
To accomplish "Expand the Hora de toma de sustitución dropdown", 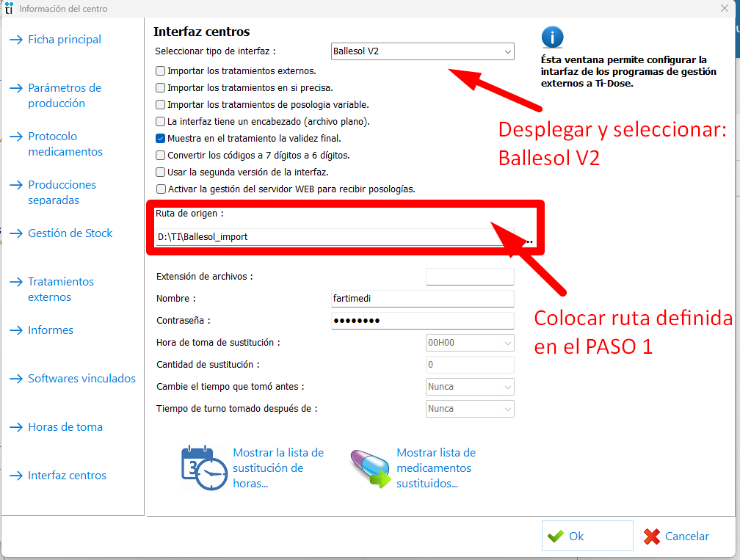I will point(470,343).
